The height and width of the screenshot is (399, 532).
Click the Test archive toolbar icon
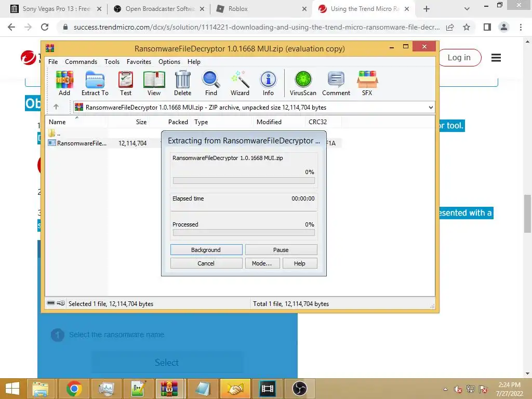(126, 83)
